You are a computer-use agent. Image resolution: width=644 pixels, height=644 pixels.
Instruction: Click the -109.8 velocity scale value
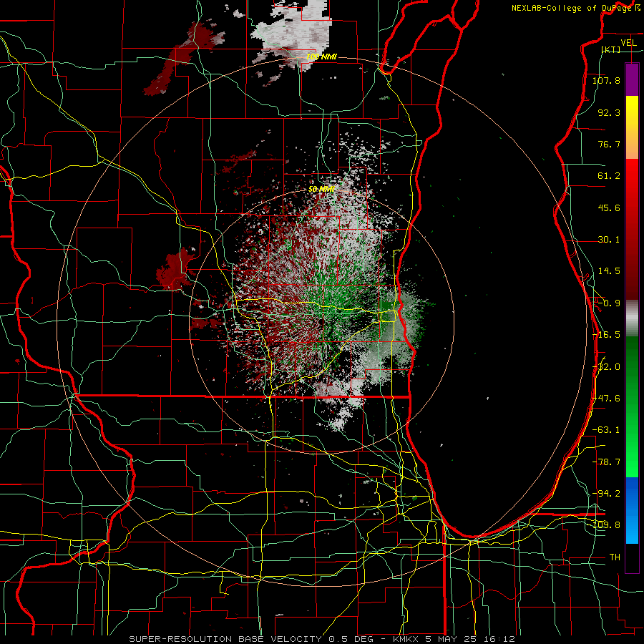606,525
